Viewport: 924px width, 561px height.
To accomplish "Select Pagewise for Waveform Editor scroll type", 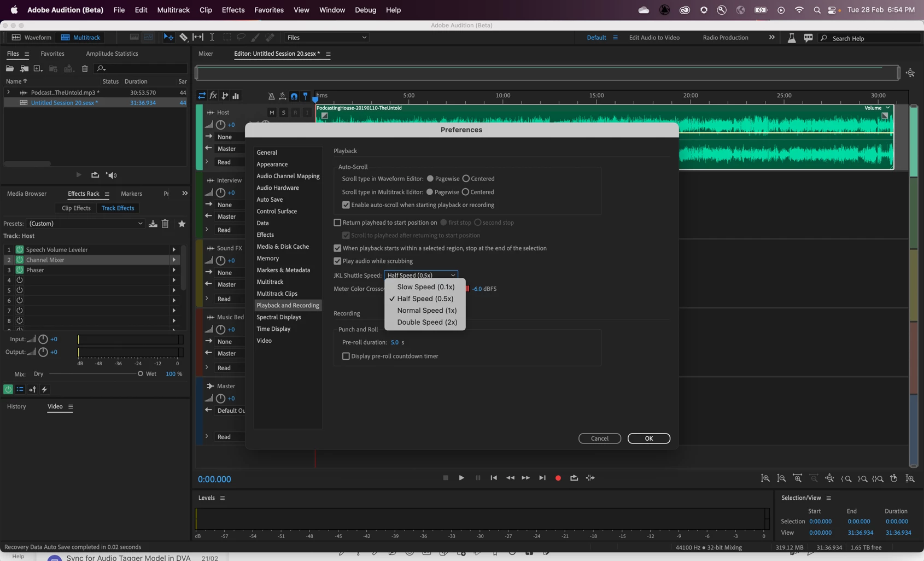I will pyautogui.click(x=430, y=179).
